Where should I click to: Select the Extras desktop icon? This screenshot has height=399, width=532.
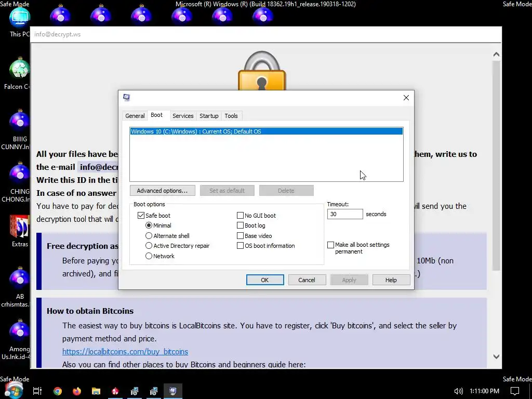point(20,231)
